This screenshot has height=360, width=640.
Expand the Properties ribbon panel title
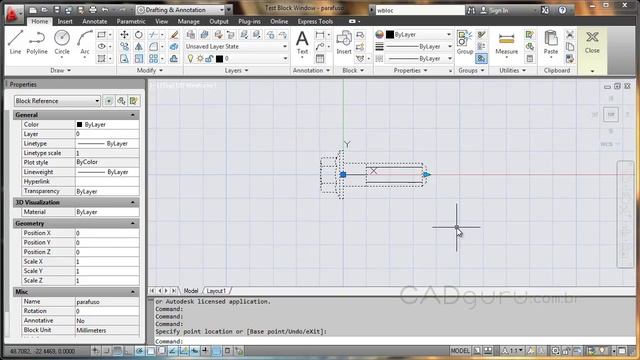(410, 71)
